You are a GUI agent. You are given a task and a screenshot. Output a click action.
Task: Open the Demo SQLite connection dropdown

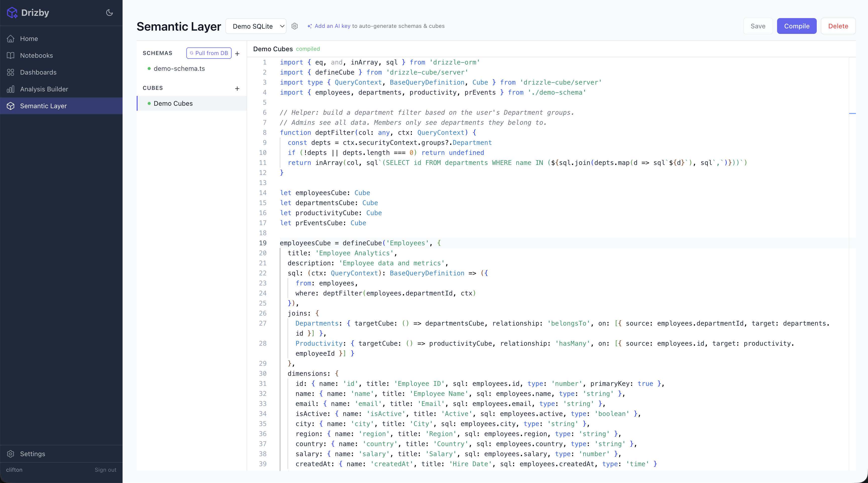coord(256,26)
